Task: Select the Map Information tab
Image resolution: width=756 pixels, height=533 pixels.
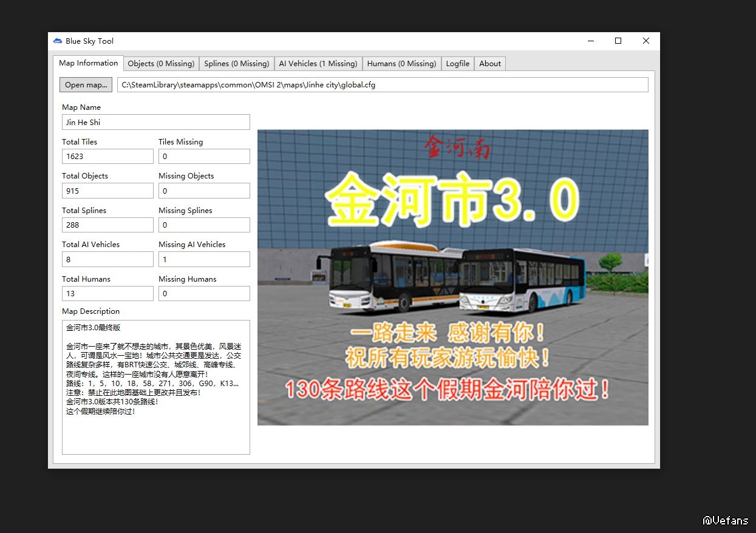Action: tap(88, 63)
